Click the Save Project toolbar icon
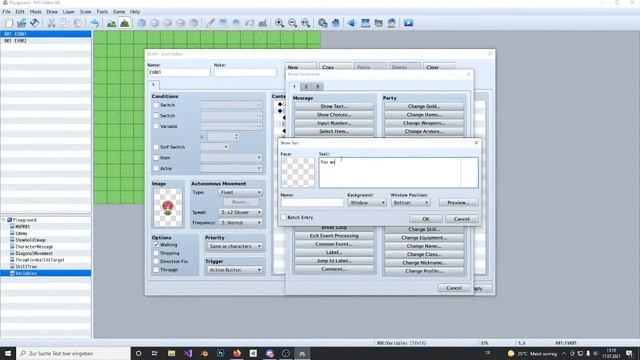Viewport: 640px width, 360px height. click(35, 23)
